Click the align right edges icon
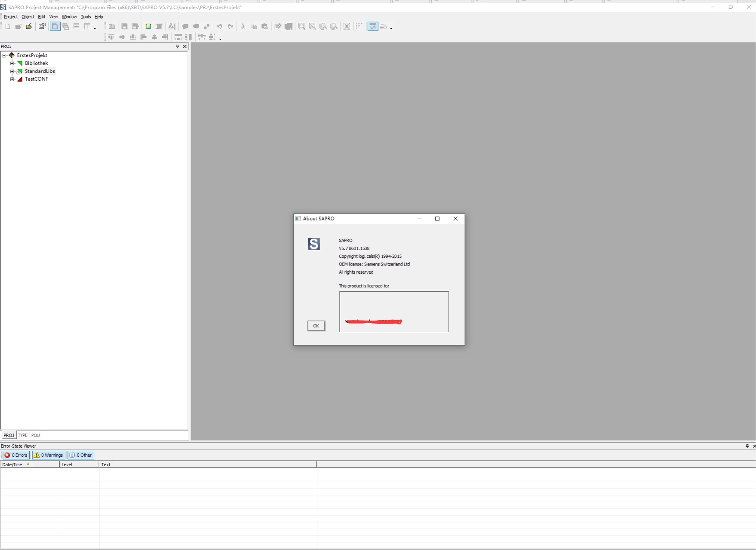Image resolution: width=756 pixels, height=550 pixels. pyautogui.click(x=165, y=37)
